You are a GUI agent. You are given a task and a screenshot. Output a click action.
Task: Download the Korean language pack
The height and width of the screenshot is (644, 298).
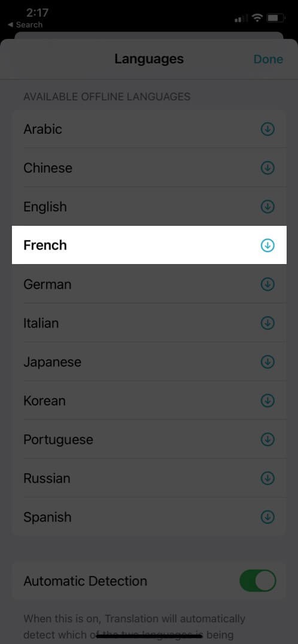267,400
